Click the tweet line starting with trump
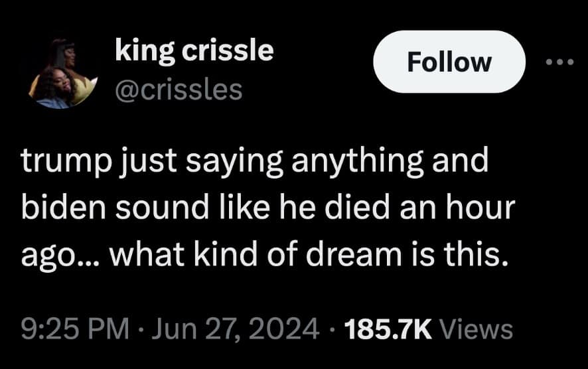This screenshot has height=369, width=588. pos(255,164)
